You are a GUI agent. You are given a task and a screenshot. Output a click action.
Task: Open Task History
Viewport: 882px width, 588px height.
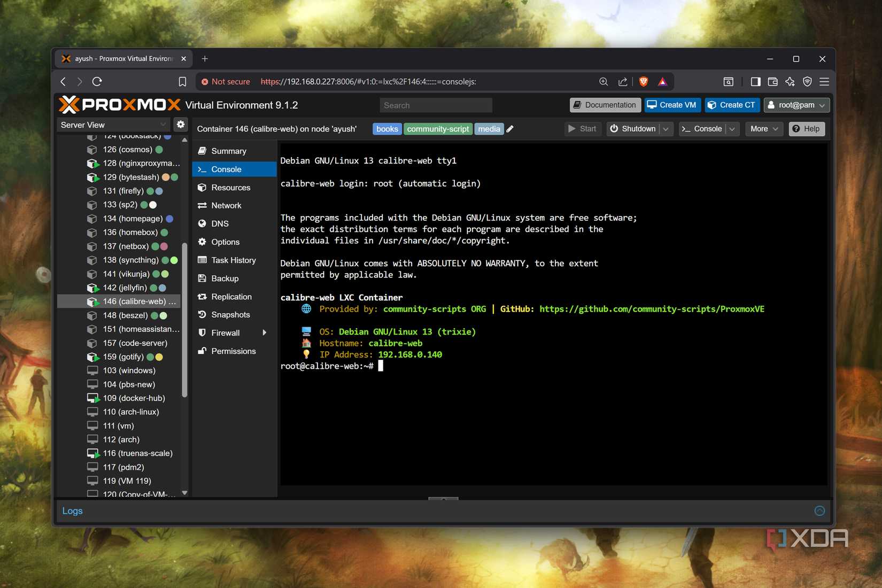pyautogui.click(x=234, y=260)
